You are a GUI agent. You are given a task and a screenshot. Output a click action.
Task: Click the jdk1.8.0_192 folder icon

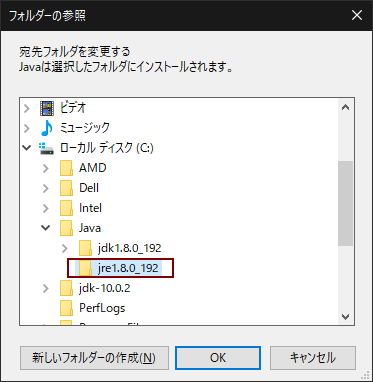[86, 248]
